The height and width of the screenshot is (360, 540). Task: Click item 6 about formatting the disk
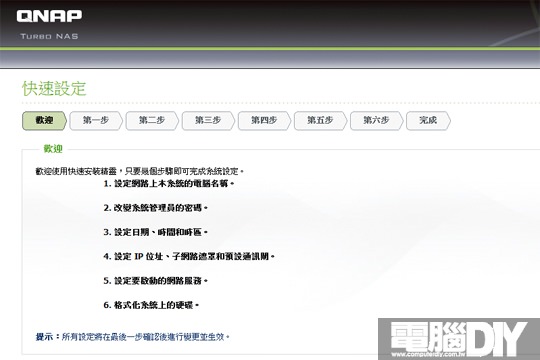151,305
